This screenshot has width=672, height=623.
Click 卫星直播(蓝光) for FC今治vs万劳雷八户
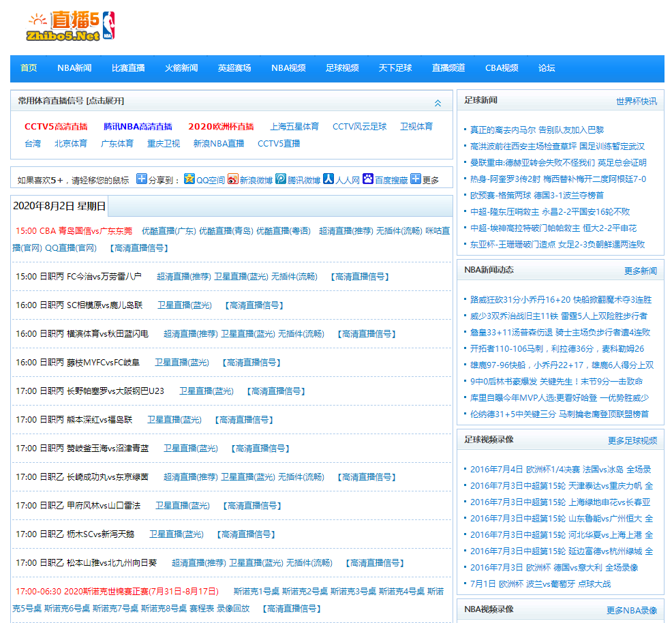point(241,277)
